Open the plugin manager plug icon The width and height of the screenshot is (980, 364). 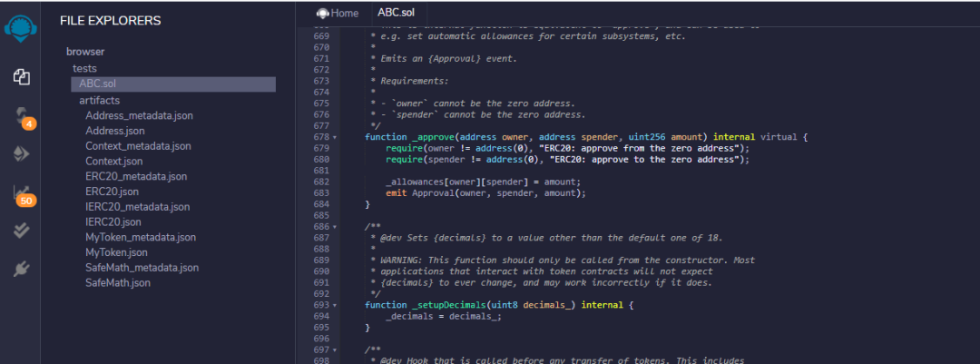[x=21, y=269]
